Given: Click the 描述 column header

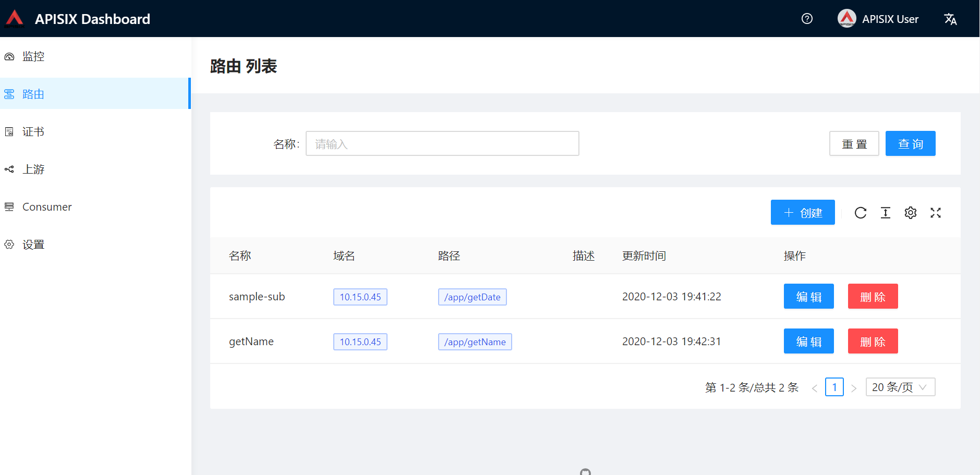Looking at the screenshot, I should coord(584,255).
